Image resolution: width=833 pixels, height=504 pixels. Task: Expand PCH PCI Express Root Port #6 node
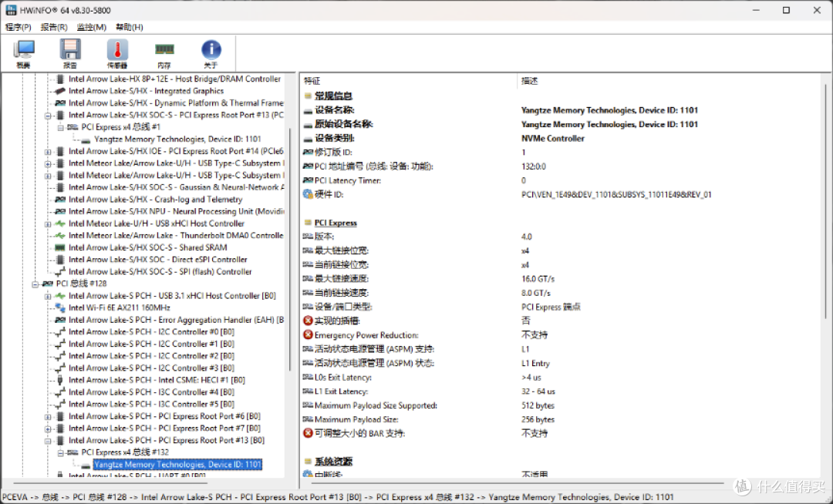(x=48, y=416)
